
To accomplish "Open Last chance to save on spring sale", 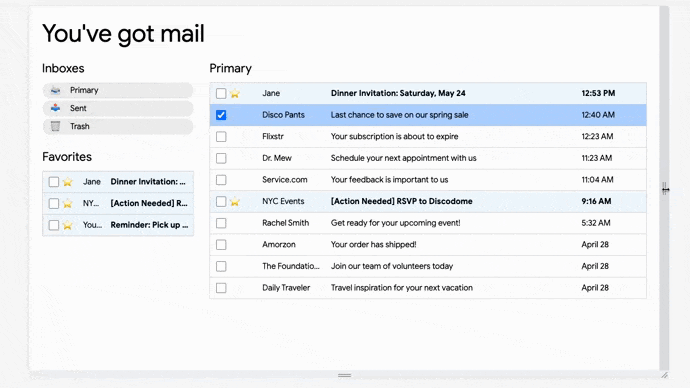I will point(399,115).
